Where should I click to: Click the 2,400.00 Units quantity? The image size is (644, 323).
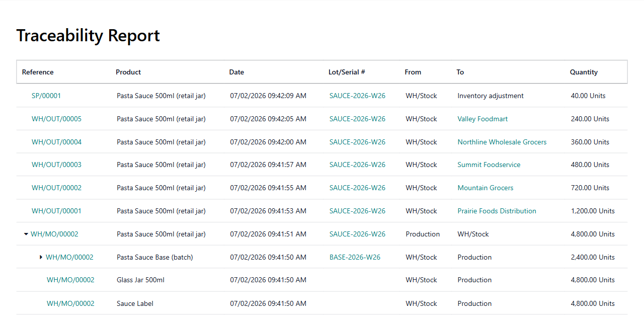pyautogui.click(x=593, y=257)
